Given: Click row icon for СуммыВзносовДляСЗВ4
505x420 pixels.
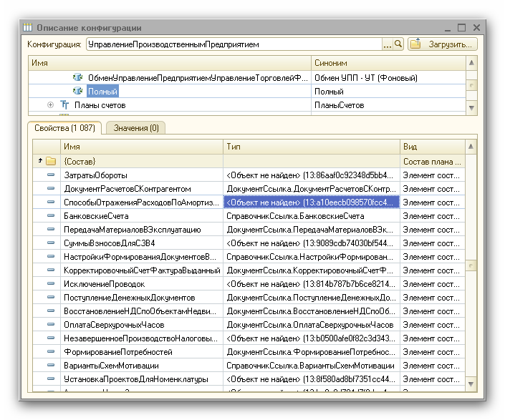Looking at the screenshot, I should (x=51, y=243).
